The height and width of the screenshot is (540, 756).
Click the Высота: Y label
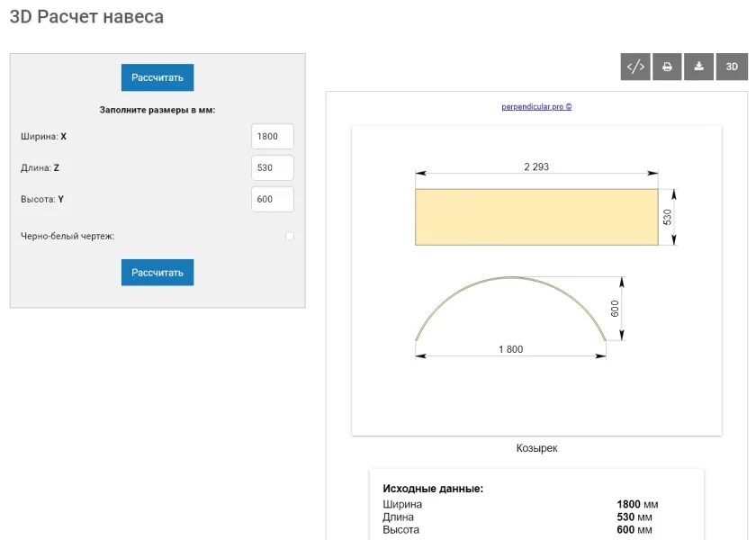(x=42, y=199)
